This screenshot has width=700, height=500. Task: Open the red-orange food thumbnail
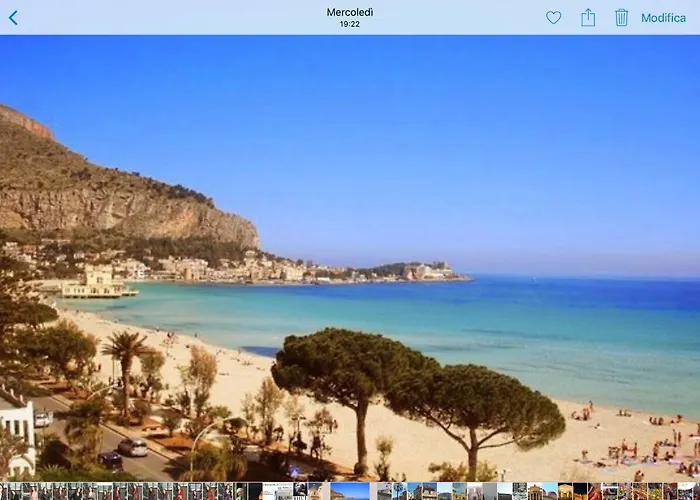click(595, 491)
